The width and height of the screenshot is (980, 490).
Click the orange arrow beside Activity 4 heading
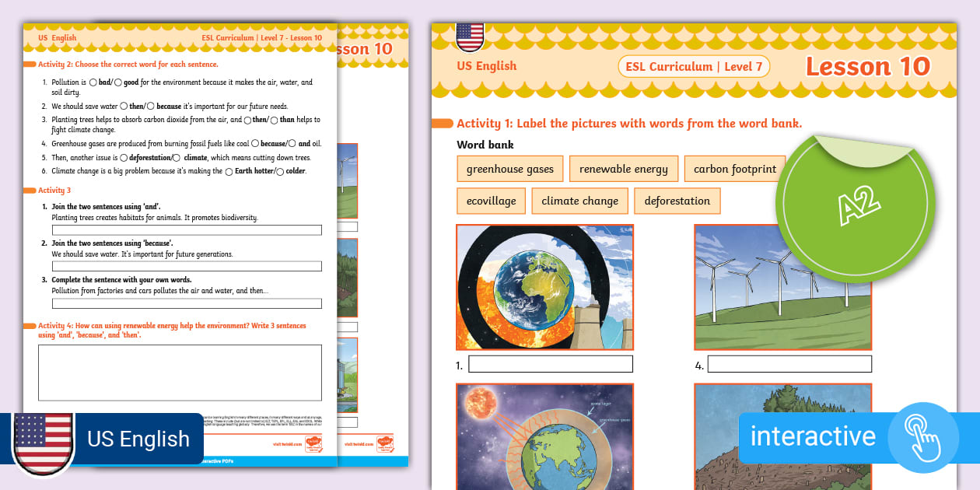pyautogui.click(x=30, y=326)
